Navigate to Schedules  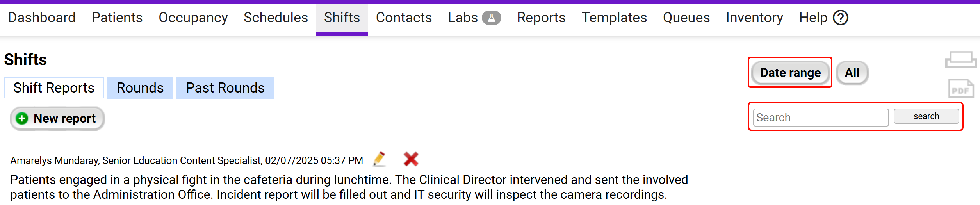click(276, 18)
